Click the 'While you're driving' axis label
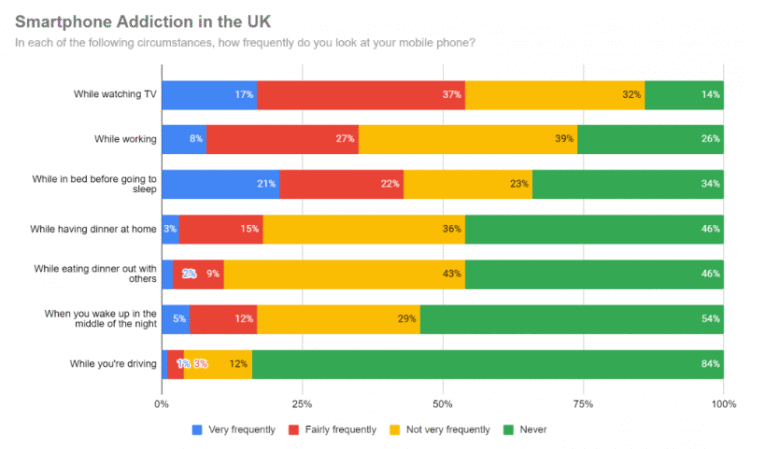Viewport: 780px width, 449px height. tap(113, 364)
